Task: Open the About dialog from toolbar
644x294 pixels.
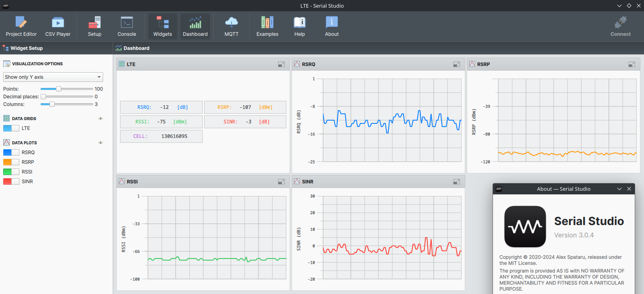Action: [x=332, y=27]
